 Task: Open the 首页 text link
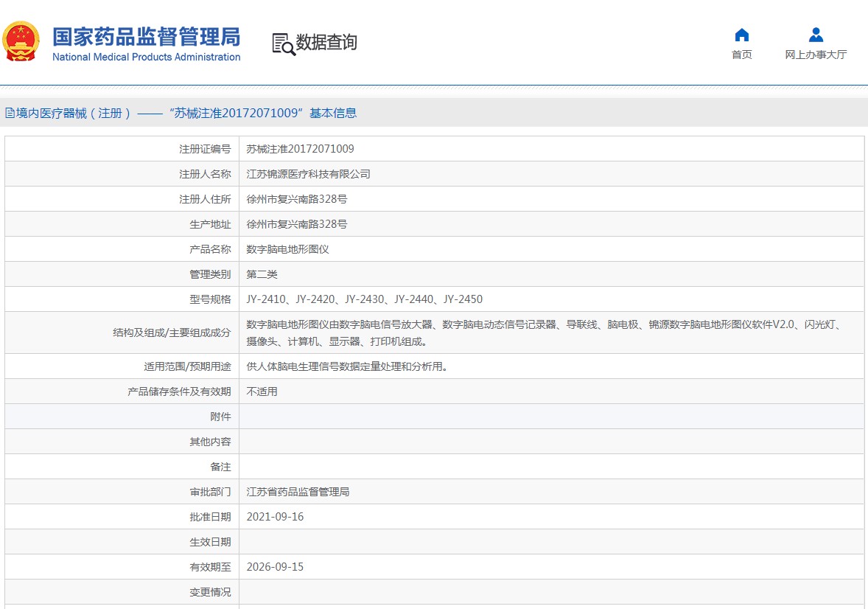742,55
